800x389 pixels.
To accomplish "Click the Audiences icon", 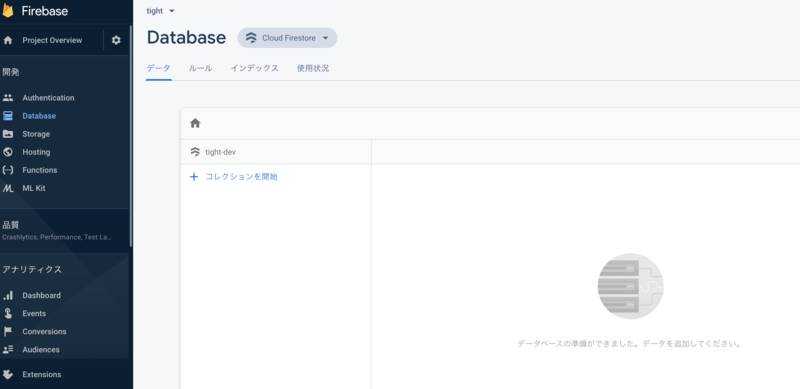I will click(x=8, y=350).
